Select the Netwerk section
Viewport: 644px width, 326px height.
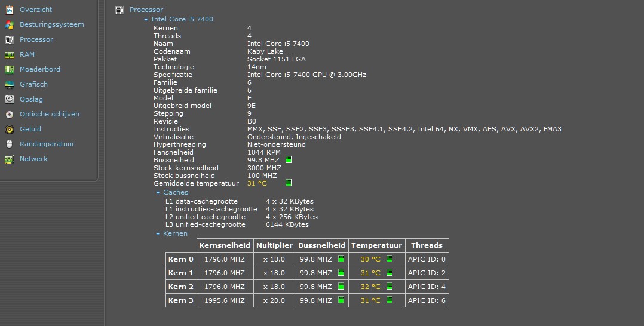click(x=33, y=159)
